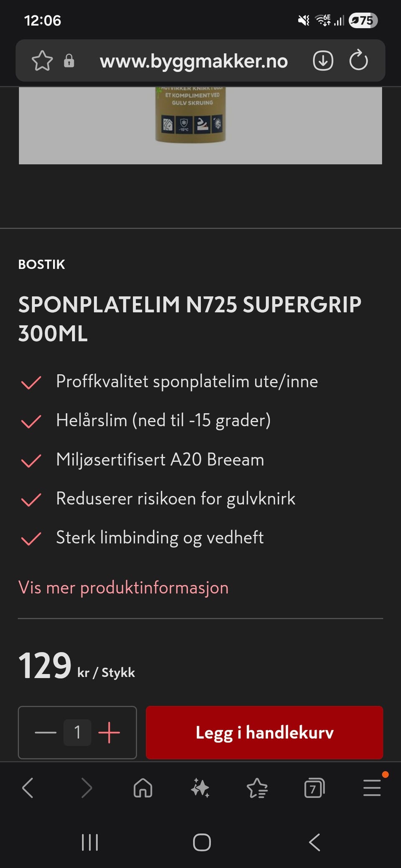Expand Vis mer produktinformasjon
The width and height of the screenshot is (401, 868).
[x=124, y=588]
